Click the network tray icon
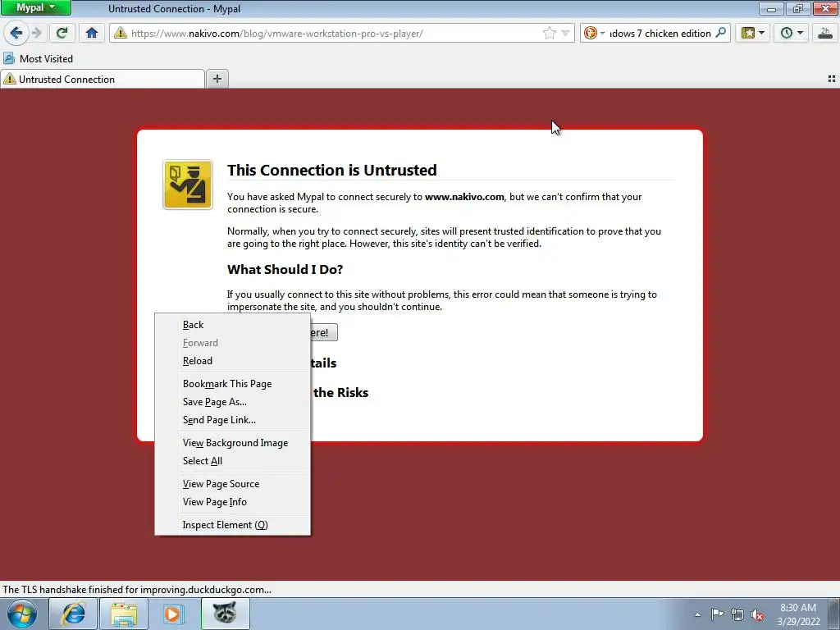Screen dimensions: 840x630 click(x=737, y=614)
